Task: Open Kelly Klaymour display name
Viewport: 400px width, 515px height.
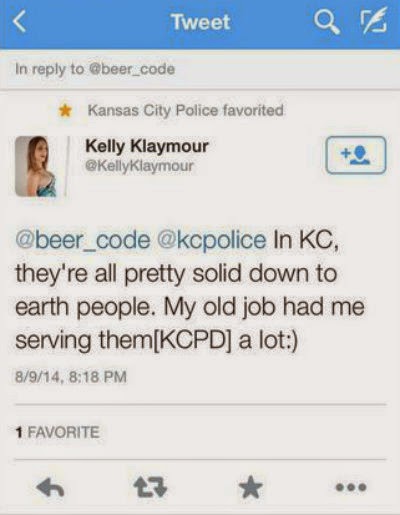Action: point(147,146)
